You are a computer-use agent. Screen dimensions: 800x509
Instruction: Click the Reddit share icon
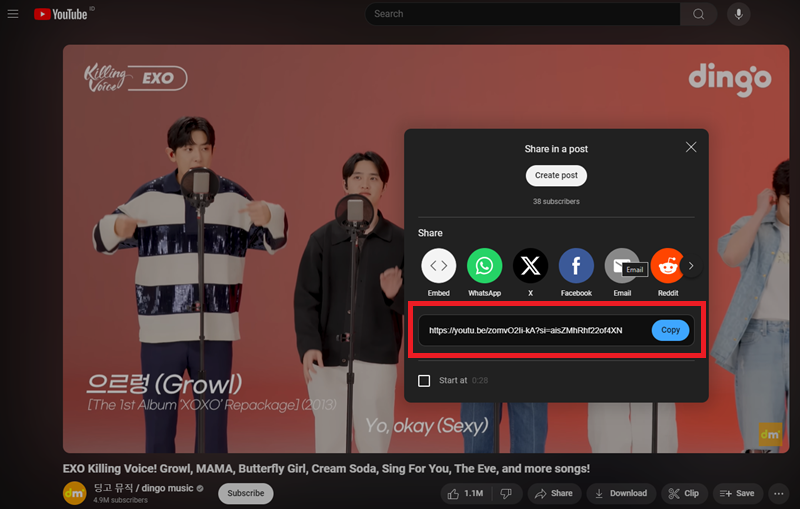[x=666, y=266]
